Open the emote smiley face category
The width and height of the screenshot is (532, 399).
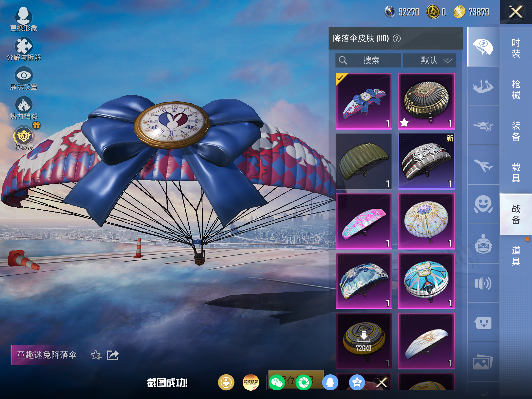pyautogui.click(x=483, y=204)
